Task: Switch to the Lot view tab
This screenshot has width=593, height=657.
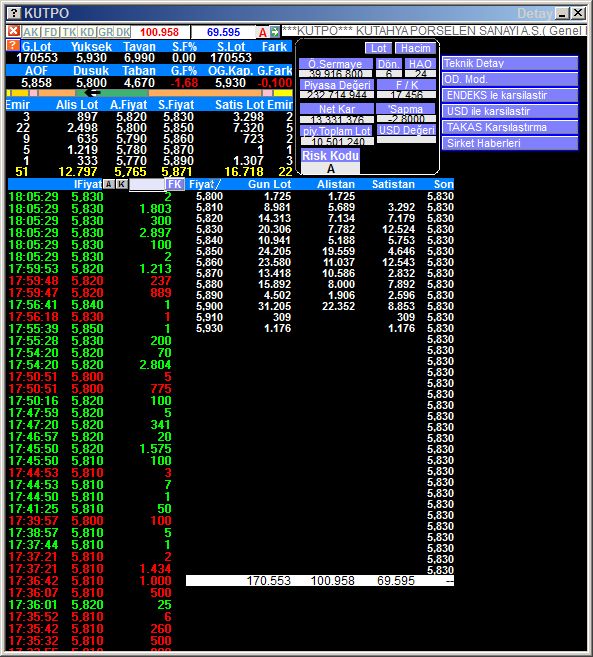Action: click(378, 49)
